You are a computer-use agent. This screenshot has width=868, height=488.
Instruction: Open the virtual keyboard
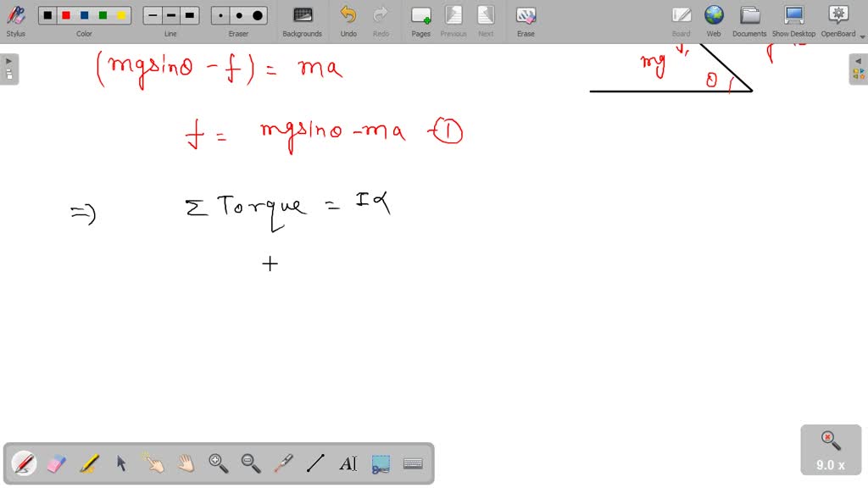pyautogui.click(x=413, y=463)
